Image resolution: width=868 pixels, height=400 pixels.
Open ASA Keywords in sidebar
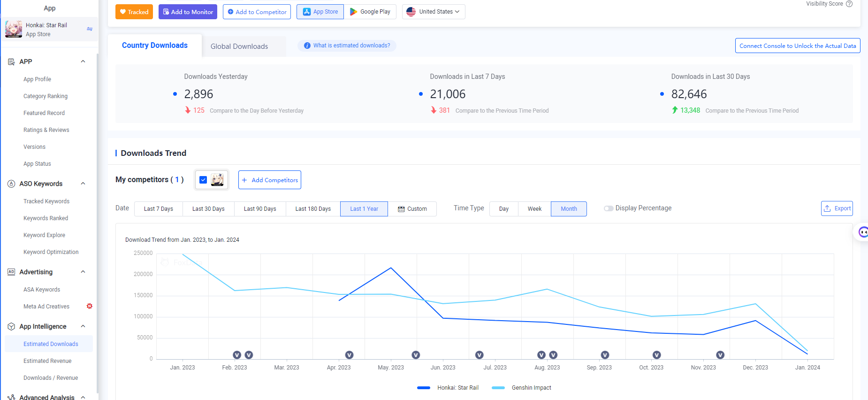point(42,290)
